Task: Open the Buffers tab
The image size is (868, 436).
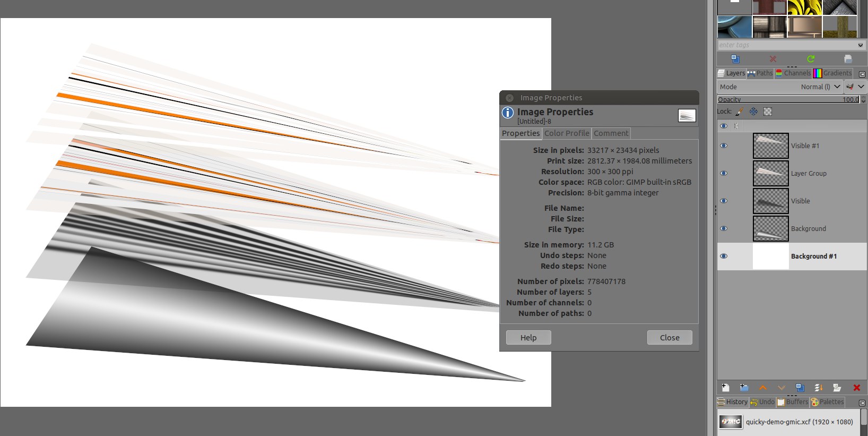Action: coord(793,402)
